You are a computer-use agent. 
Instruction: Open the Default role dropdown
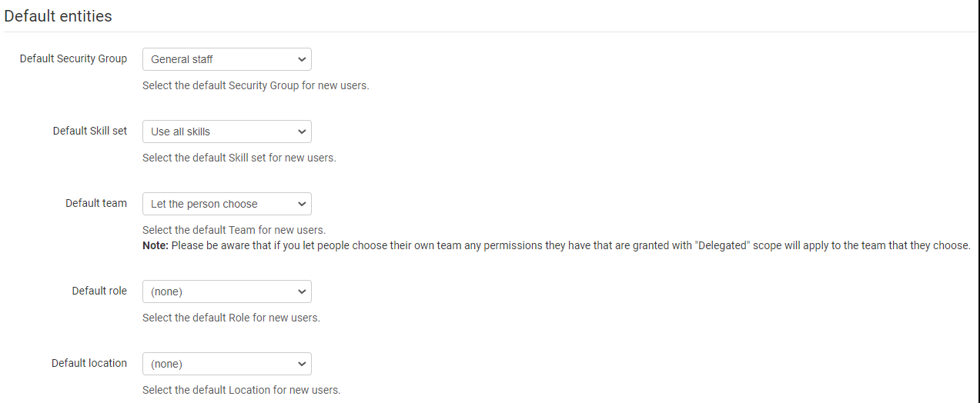pos(226,291)
